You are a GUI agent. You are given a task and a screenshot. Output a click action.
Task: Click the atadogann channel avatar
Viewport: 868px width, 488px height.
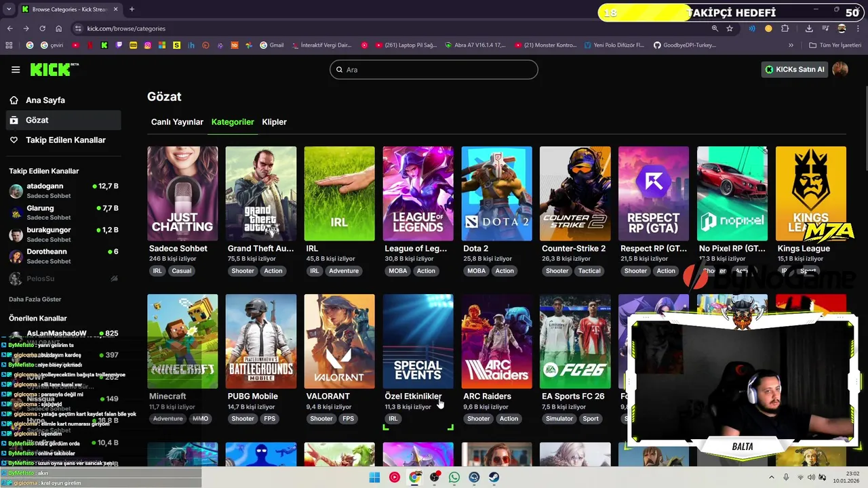click(16, 191)
